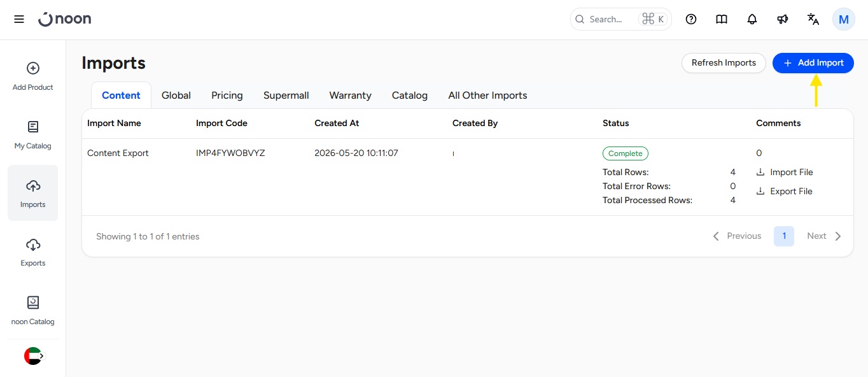Open the help question mark icon

[691, 19]
